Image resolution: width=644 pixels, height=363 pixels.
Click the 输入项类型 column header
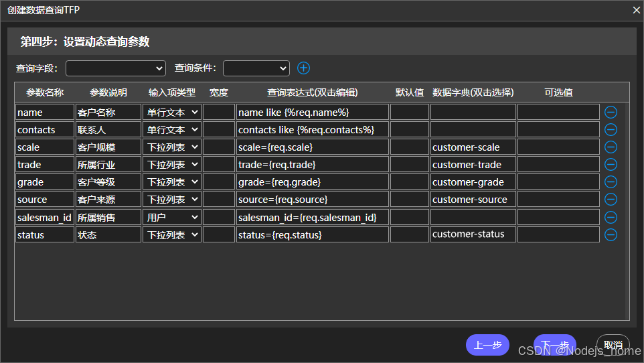tap(172, 92)
